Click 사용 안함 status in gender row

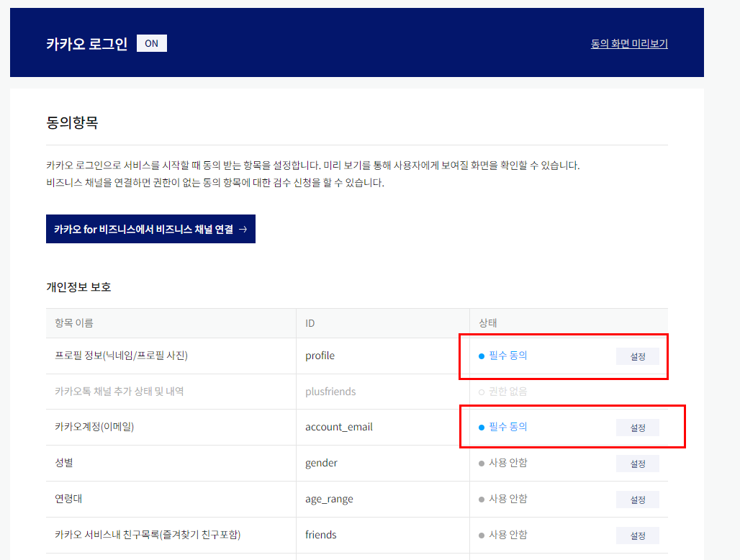click(507, 463)
